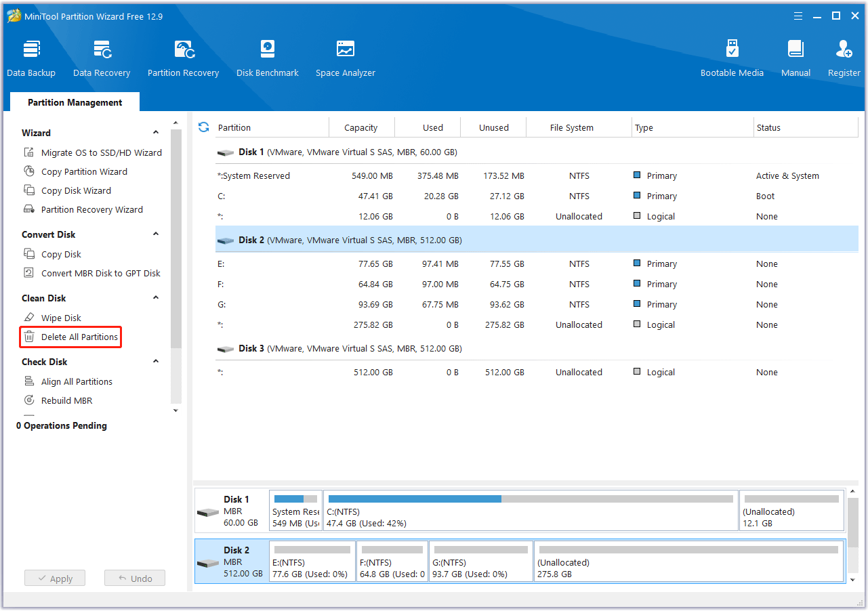The width and height of the screenshot is (868, 611).
Task: Click the 275.8 GB Unallocated block in the disk map
Action: click(689, 562)
